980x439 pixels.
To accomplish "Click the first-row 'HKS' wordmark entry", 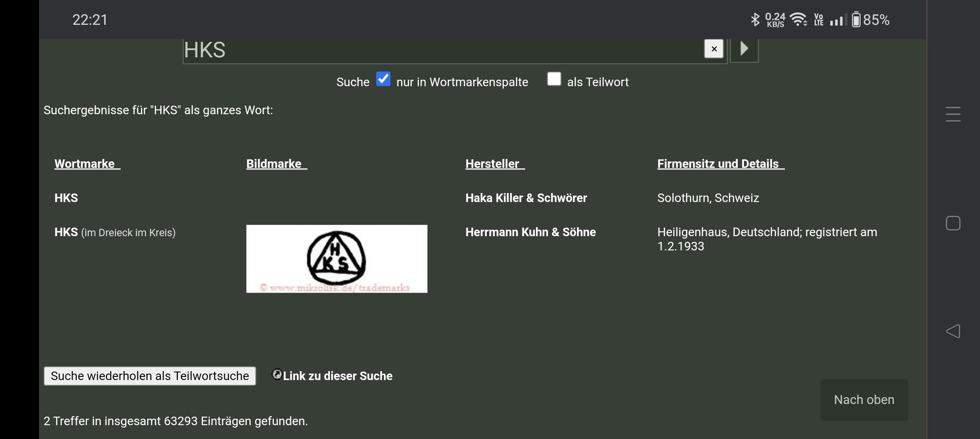I will [66, 198].
